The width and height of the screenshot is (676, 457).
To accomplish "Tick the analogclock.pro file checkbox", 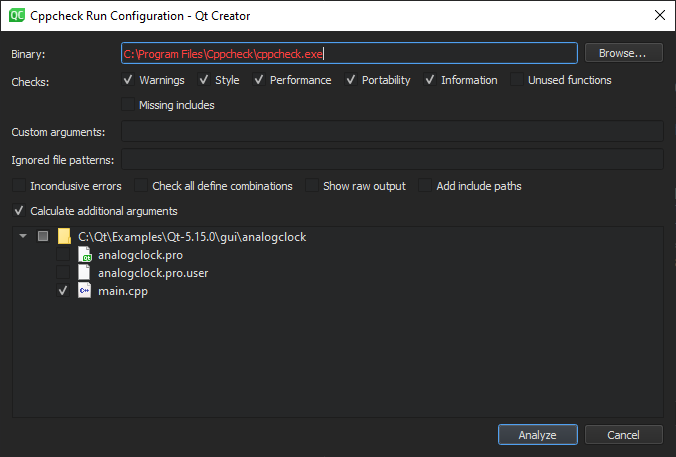I will [x=63, y=255].
